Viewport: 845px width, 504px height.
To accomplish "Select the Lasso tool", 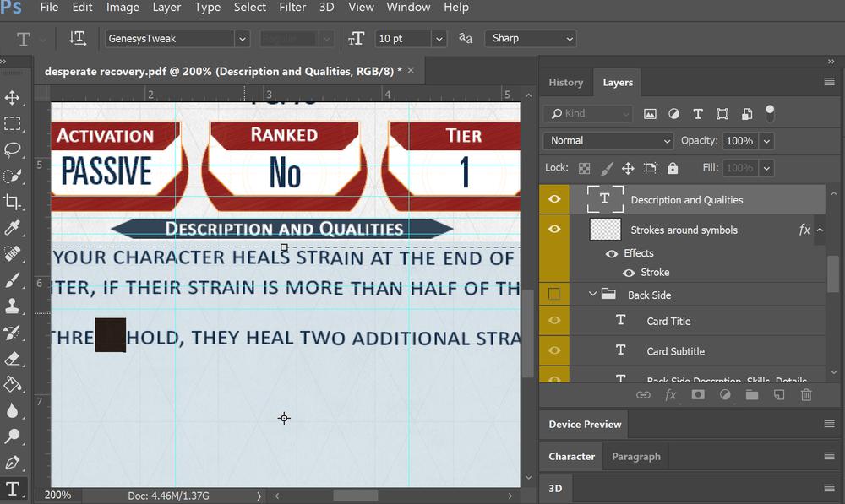I will click(12, 149).
